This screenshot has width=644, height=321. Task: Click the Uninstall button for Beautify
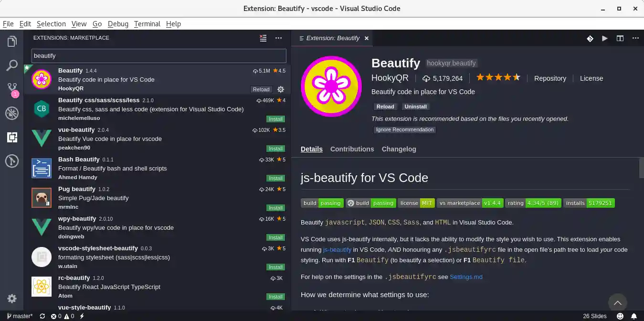(x=415, y=107)
